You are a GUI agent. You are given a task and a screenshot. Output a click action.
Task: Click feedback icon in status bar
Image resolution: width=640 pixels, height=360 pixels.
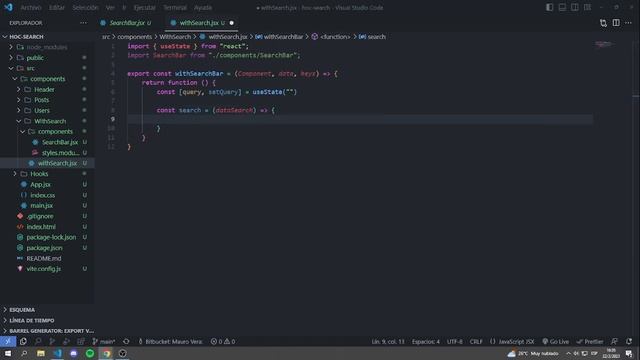pos(614,341)
